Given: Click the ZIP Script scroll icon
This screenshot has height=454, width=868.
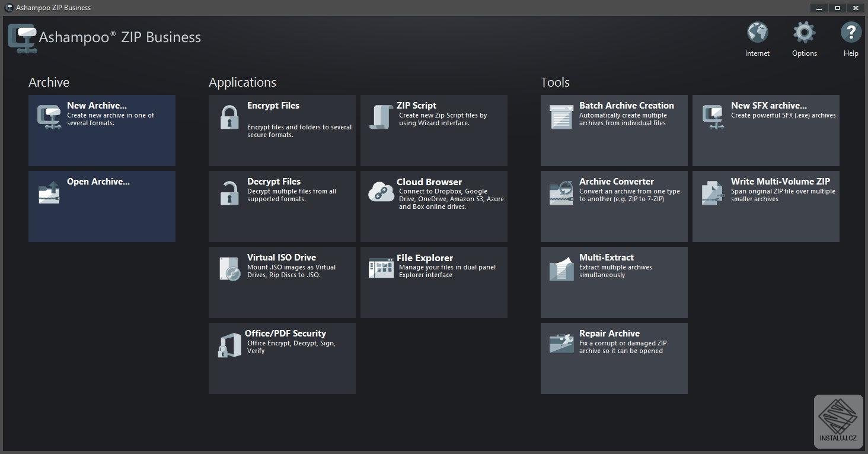Looking at the screenshot, I should (x=381, y=117).
